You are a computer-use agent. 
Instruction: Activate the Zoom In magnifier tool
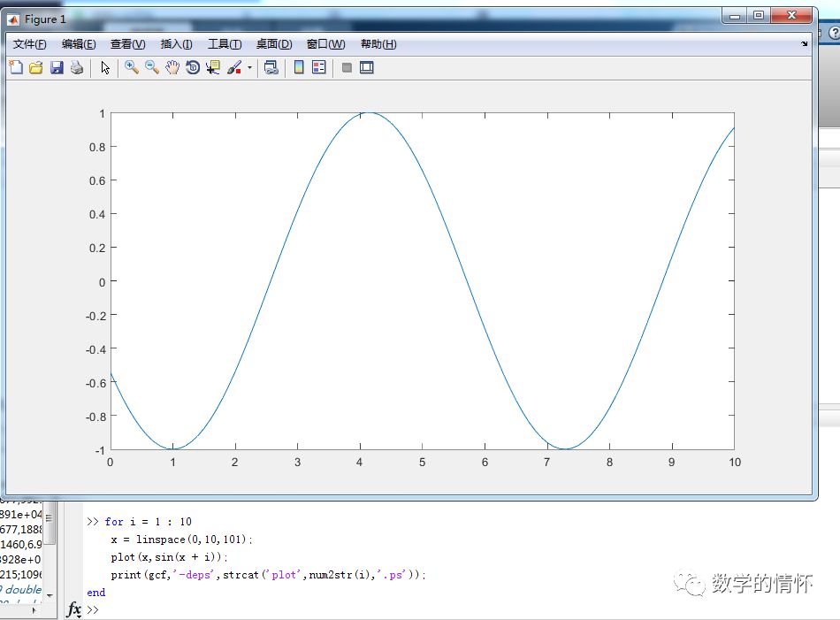131,67
